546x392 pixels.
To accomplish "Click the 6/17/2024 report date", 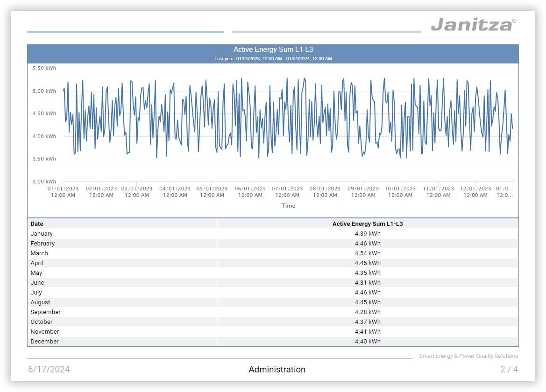I will [x=49, y=370].
